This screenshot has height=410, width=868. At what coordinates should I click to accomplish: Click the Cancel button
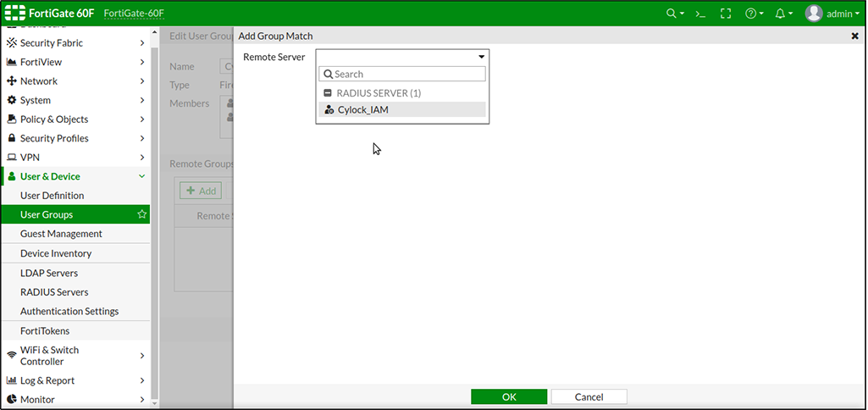click(589, 396)
